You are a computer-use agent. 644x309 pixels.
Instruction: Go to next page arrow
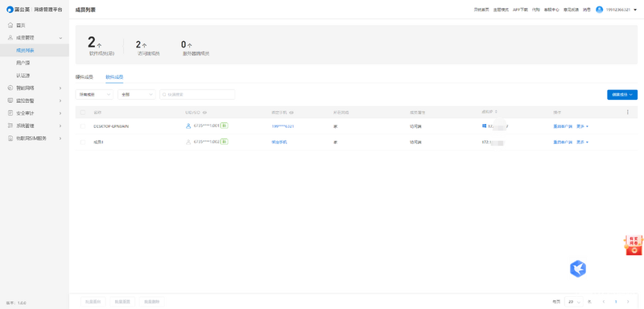click(x=627, y=302)
